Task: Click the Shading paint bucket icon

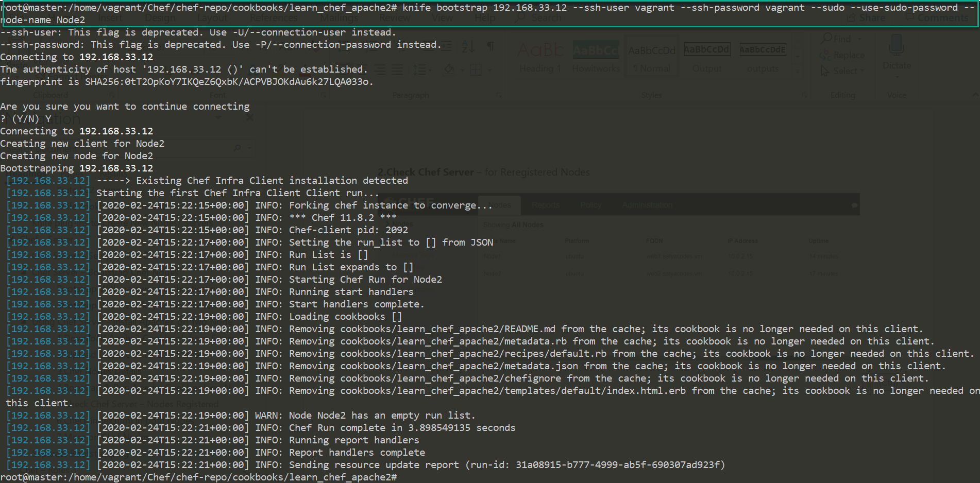Action: tap(449, 70)
